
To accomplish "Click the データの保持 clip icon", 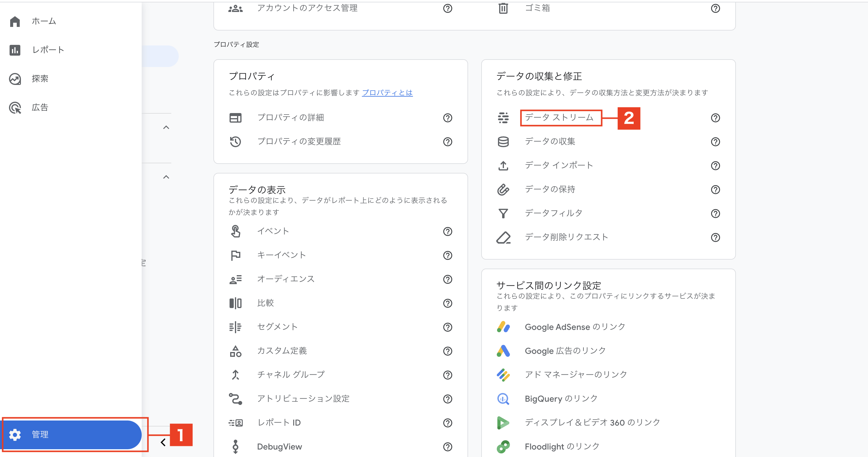I will click(503, 190).
